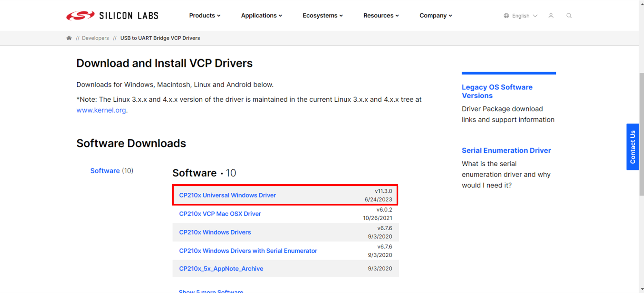
Task: Show 5 more Software items
Action: pos(211,291)
